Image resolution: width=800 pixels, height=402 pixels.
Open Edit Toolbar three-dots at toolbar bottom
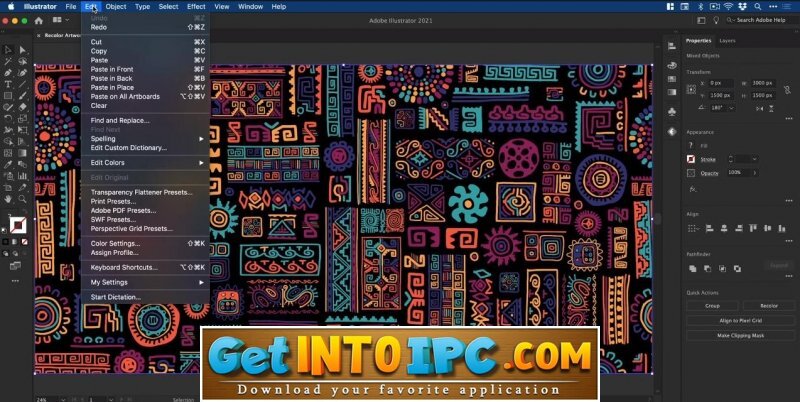15,281
